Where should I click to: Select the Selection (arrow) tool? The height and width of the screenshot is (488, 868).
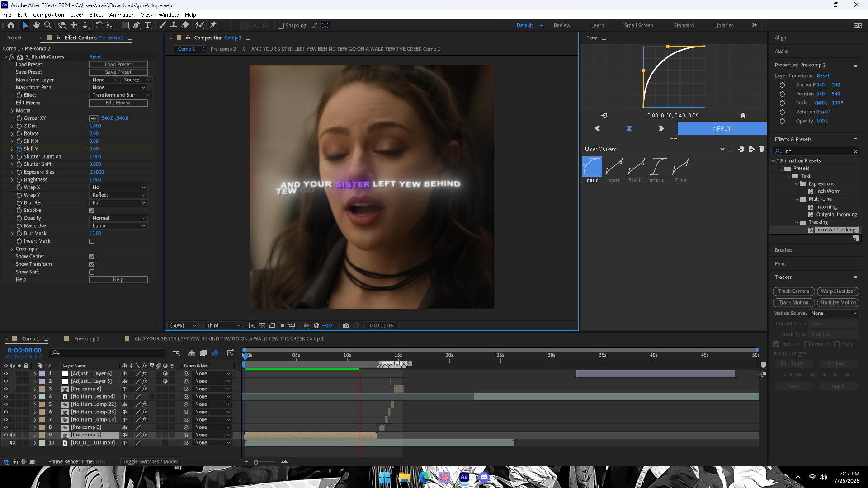[x=25, y=25]
